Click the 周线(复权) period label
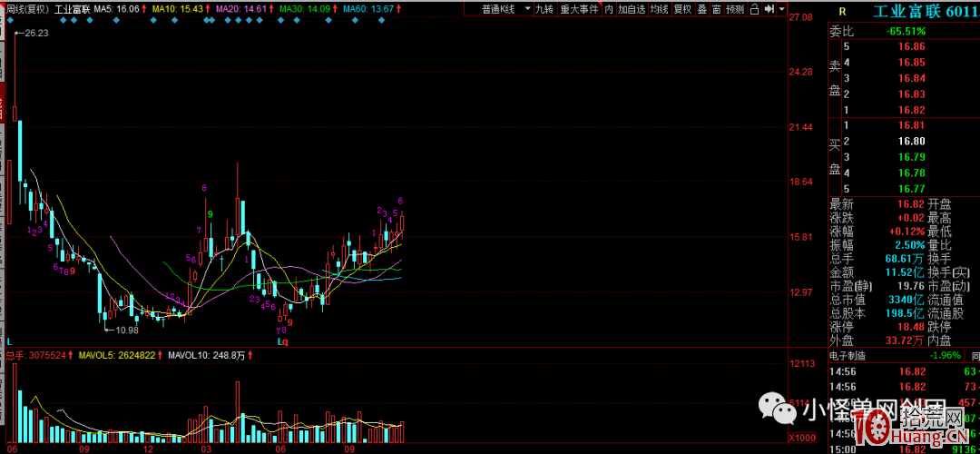980x454 pixels. (25, 9)
